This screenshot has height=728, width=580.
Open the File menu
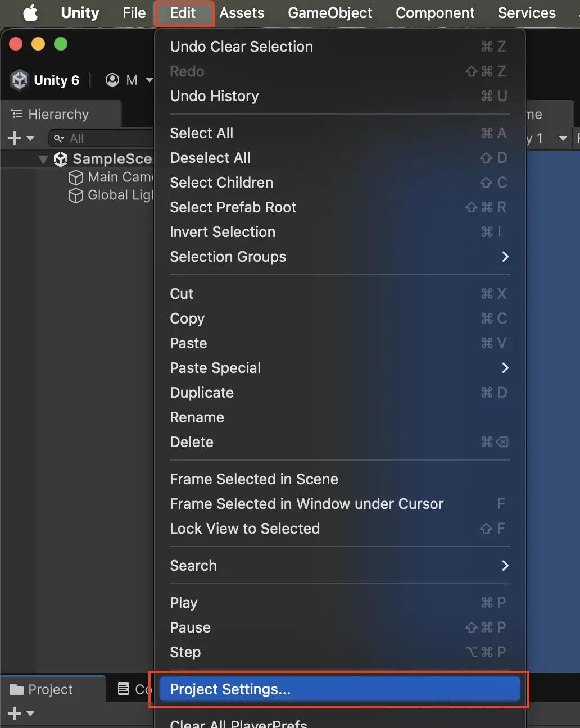coord(134,13)
